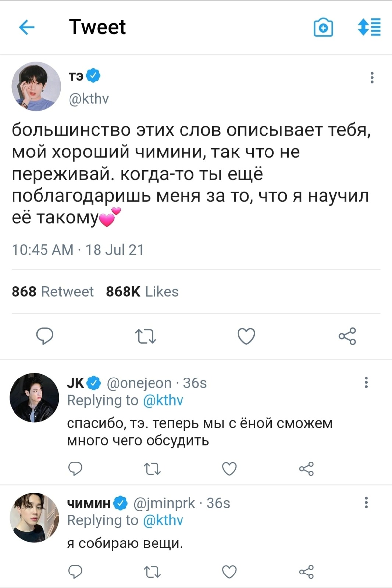Reply to the main @kthv tweet
Image resolution: width=392 pixels, height=588 pixels.
[x=45, y=336]
